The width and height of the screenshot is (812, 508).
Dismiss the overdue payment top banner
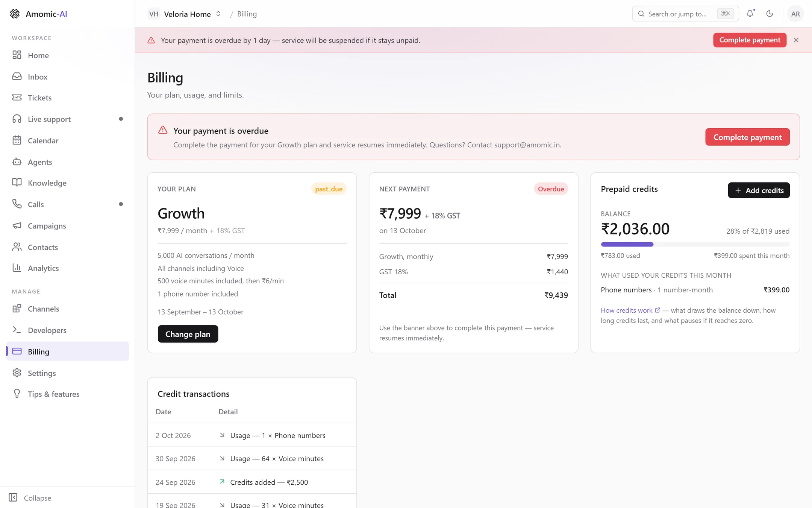[796, 40]
